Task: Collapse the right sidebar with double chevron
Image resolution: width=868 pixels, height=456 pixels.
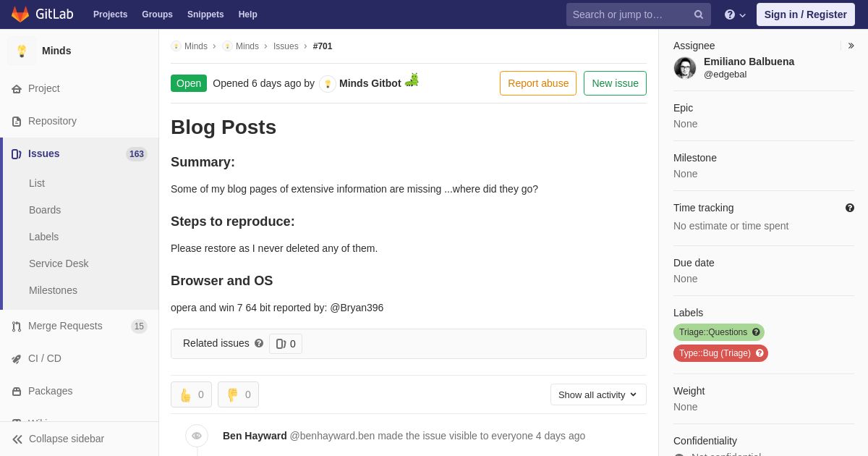Action: click(x=851, y=46)
